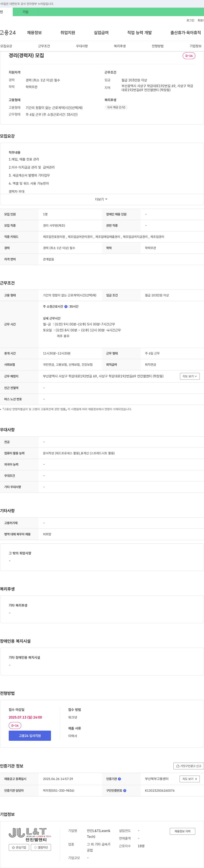Click the 거짓구인광고 신고 button
The image size is (204, 868).
point(188,766)
